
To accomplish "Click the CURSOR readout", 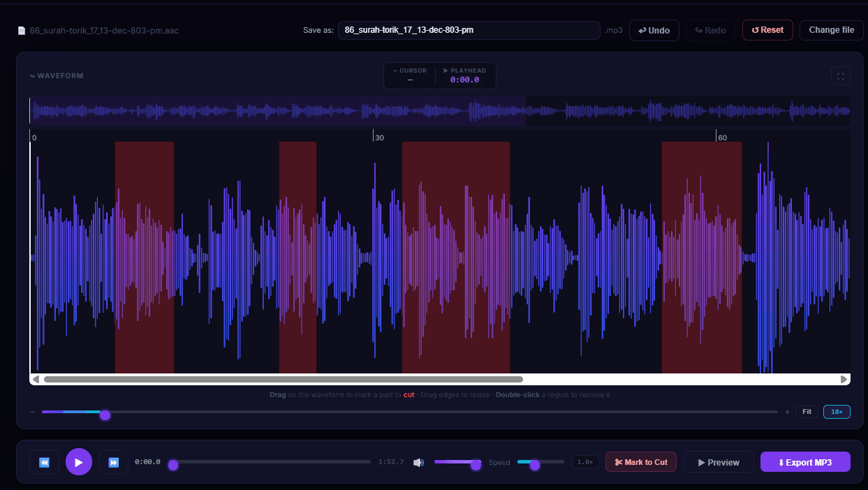I will (x=410, y=75).
